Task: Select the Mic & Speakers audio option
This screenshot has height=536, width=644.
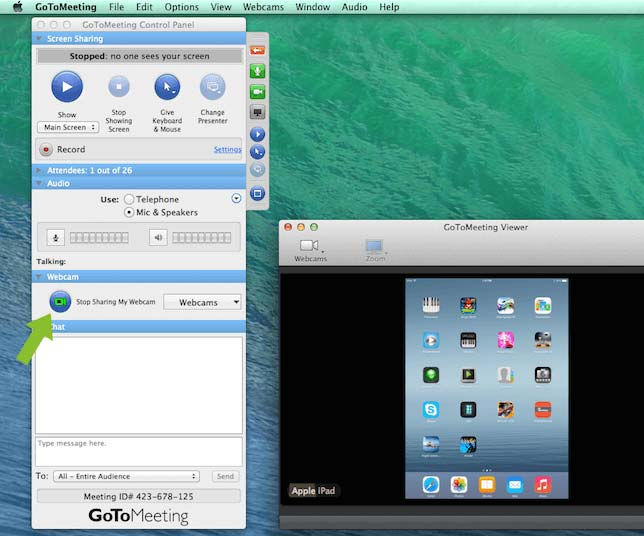Action: [129, 212]
